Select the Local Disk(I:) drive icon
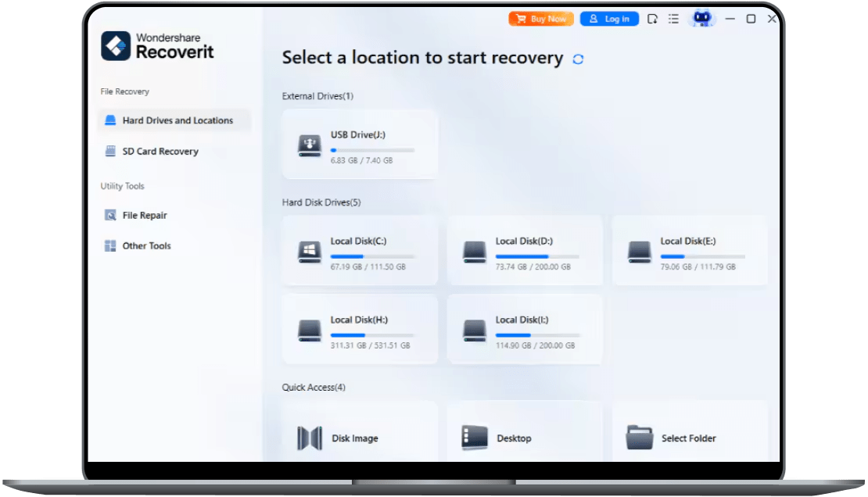 (475, 331)
